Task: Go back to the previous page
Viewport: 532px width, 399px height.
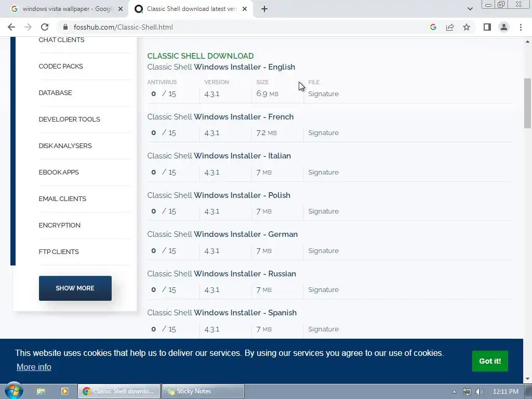Action: [x=11, y=27]
